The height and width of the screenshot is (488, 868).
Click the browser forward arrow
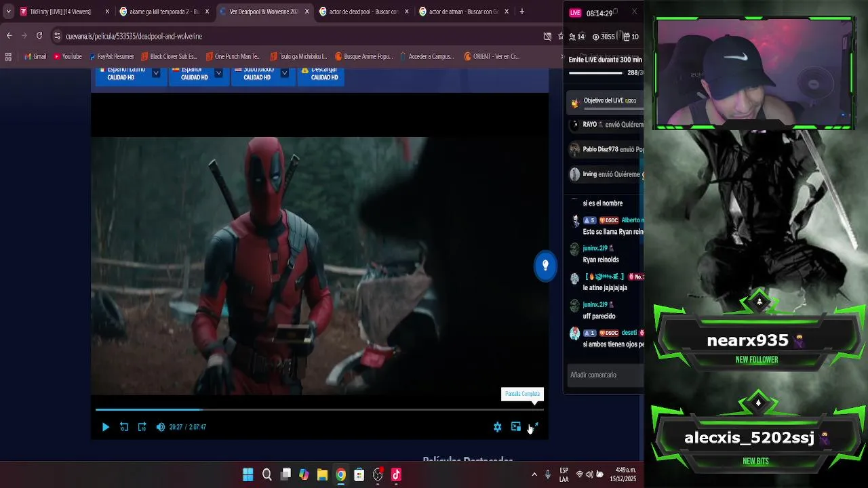click(24, 36)
